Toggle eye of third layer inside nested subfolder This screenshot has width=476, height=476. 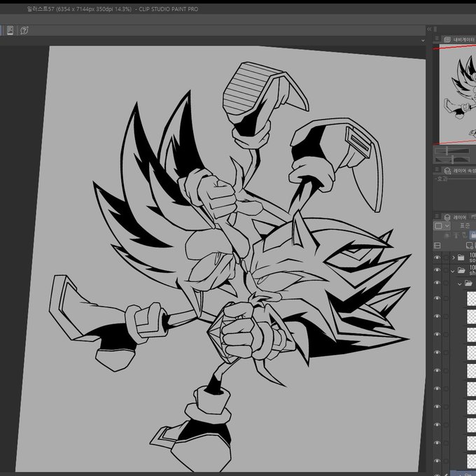pyautogui.click(x=437, y=334)
